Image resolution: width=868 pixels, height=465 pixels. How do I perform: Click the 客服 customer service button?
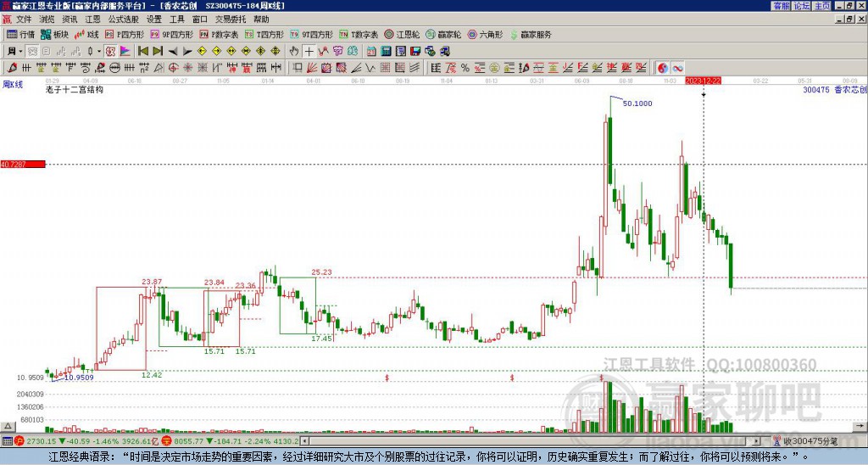(x=781, y=6)
